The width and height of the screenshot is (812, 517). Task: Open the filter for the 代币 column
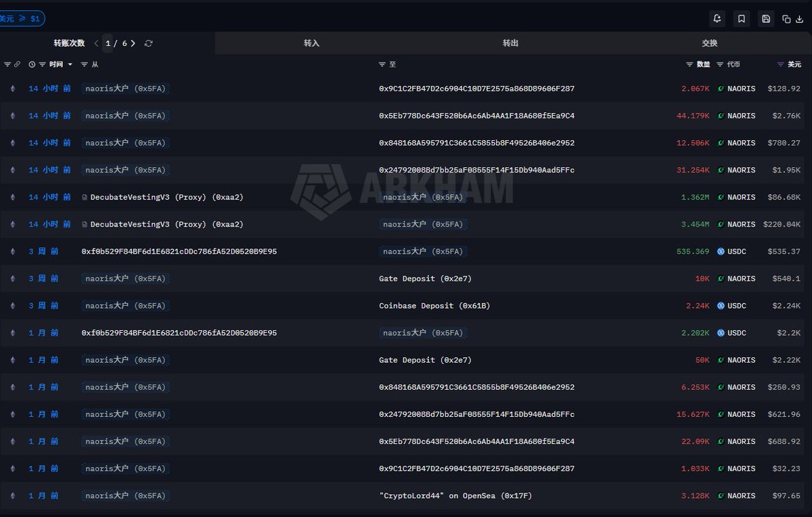[x=720, y=64]
